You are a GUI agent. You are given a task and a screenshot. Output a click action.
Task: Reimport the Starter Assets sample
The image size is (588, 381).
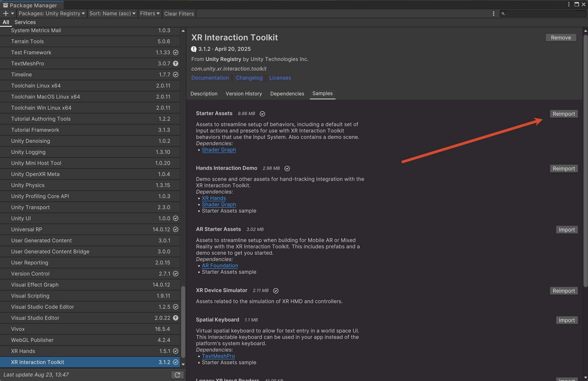(x=564, y=114)
